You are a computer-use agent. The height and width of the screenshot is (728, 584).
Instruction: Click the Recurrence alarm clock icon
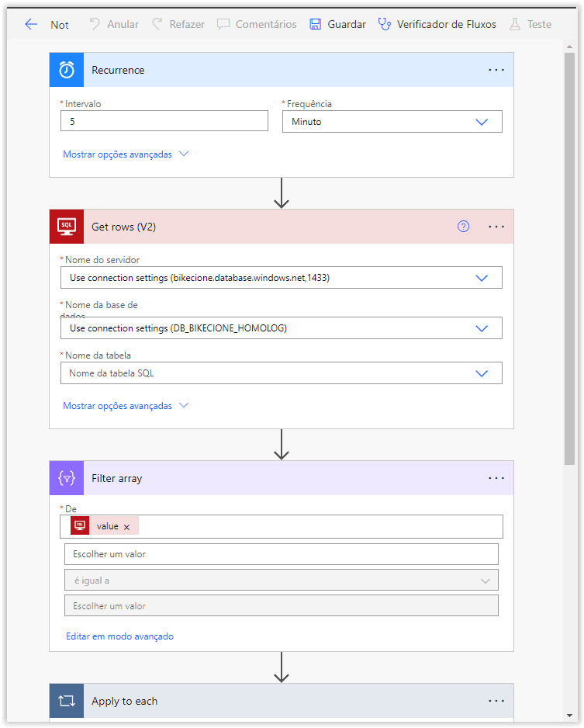click(67, 70)
